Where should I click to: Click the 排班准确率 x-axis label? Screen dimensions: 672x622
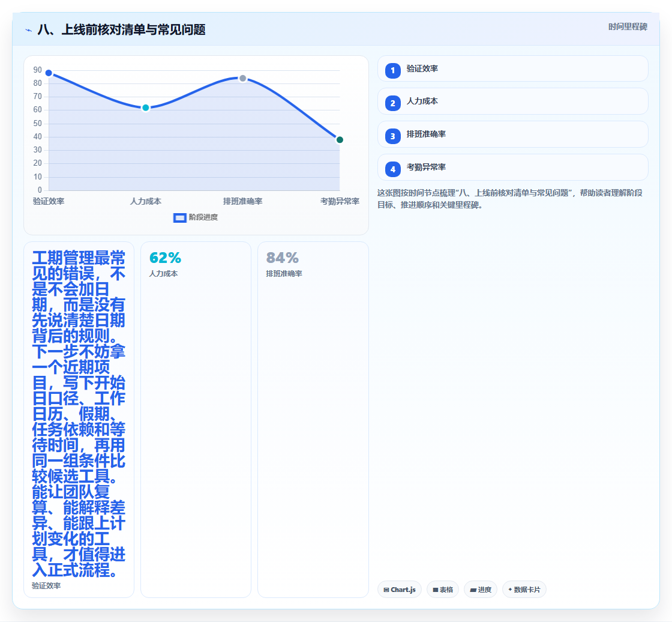243,201
